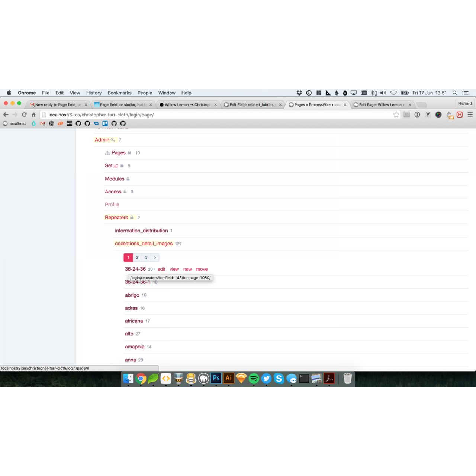Image resolution: width=476 pixels, height=476 pixels.
Task: Open Adobe Illustrator from the dock
Action: point(229,378)
